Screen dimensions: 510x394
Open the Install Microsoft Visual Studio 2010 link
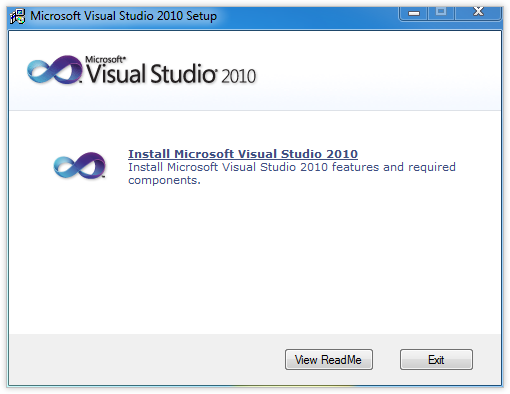click(x=243, y=154)
